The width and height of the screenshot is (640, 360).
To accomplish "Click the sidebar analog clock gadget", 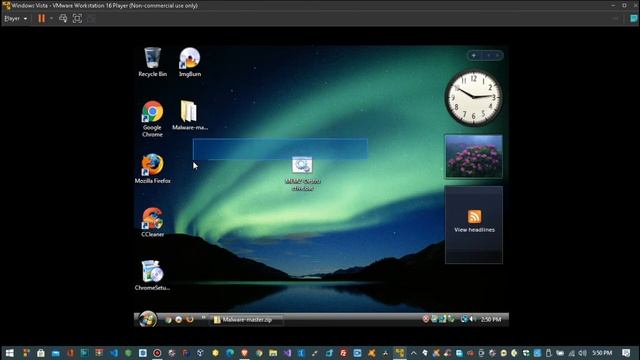I will pos(473,98).
